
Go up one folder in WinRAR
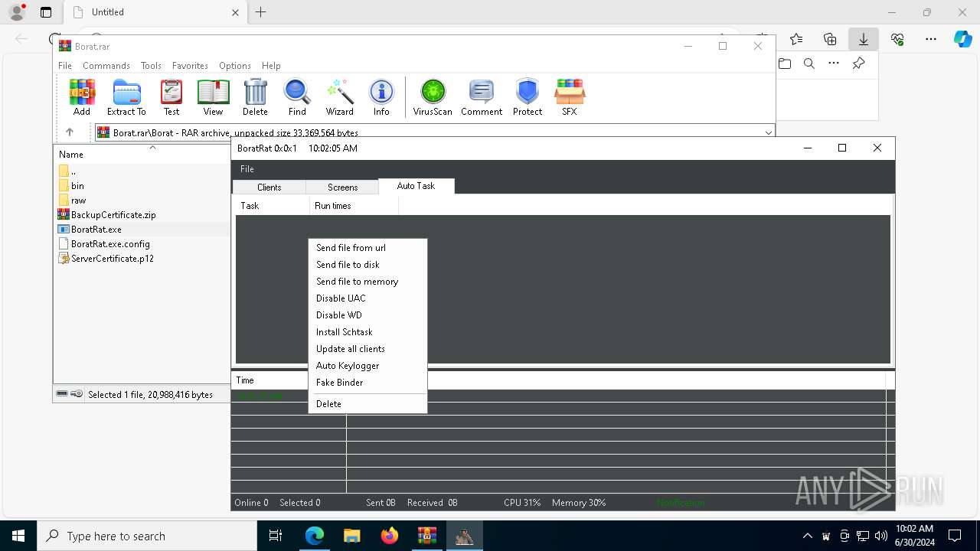coord(70,132)
